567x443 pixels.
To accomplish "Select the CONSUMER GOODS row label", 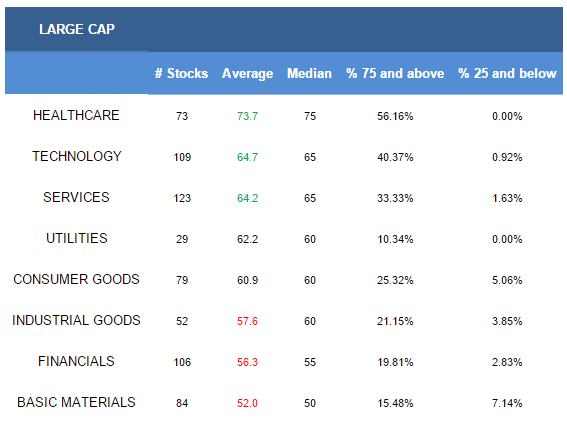I will point(76,279).
